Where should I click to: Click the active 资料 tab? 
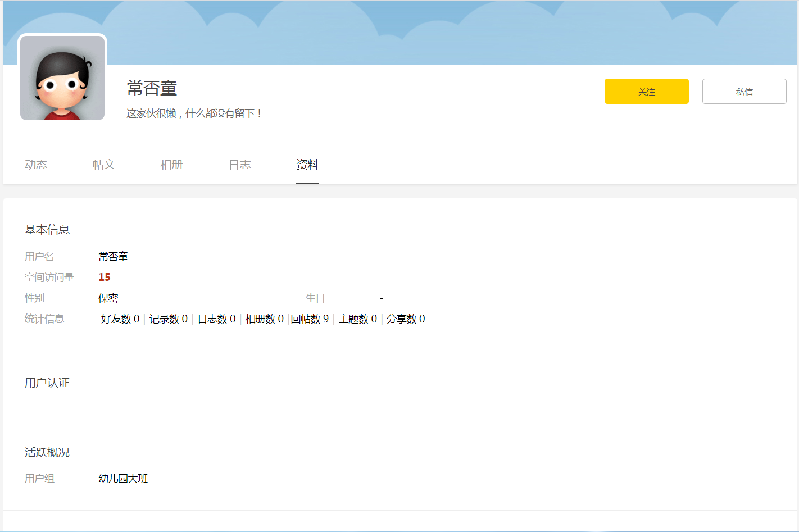(307, 165)
